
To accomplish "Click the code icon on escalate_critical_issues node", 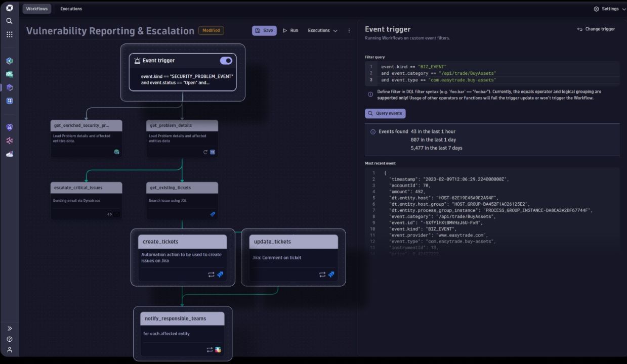I will pyautogui.click(x=109, y=214).
